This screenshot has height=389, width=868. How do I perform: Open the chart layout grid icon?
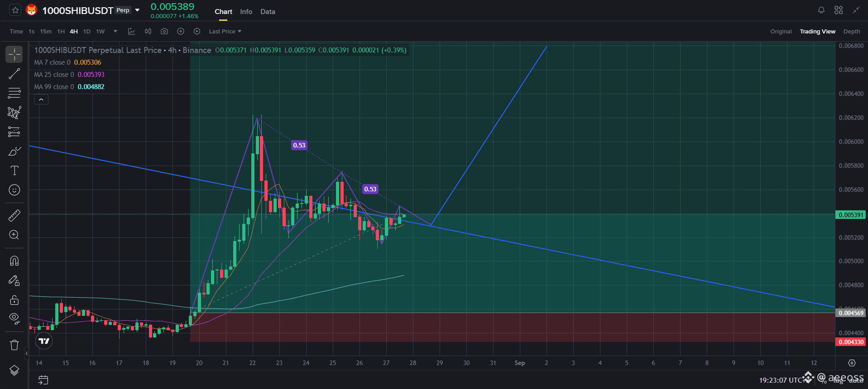point(839,10)
